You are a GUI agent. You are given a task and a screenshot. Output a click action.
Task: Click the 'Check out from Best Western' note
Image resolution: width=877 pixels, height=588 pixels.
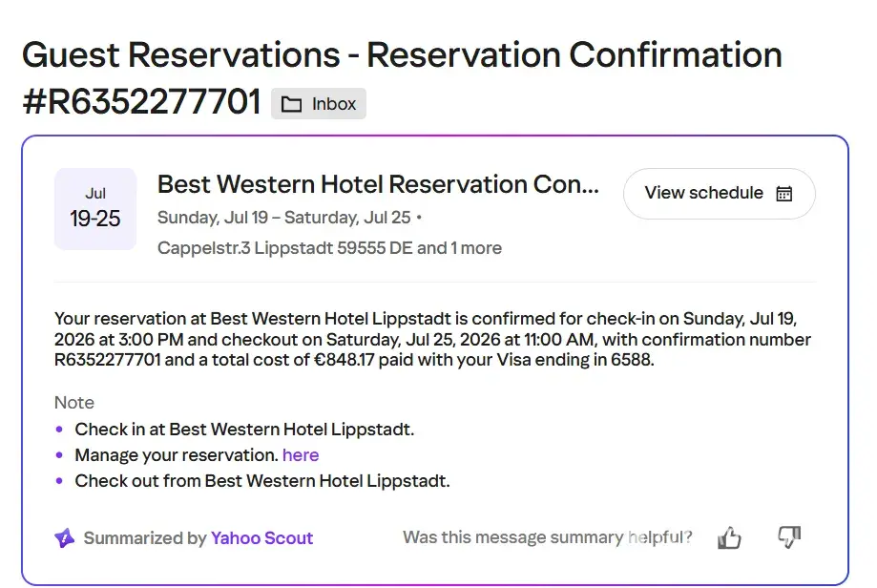(262, 480)
